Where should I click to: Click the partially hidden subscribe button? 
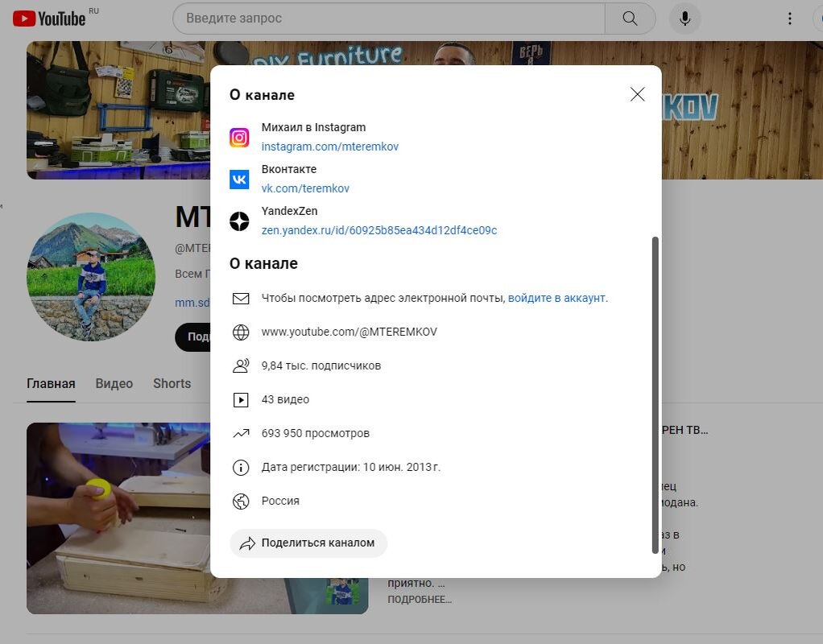coord(192,337)
